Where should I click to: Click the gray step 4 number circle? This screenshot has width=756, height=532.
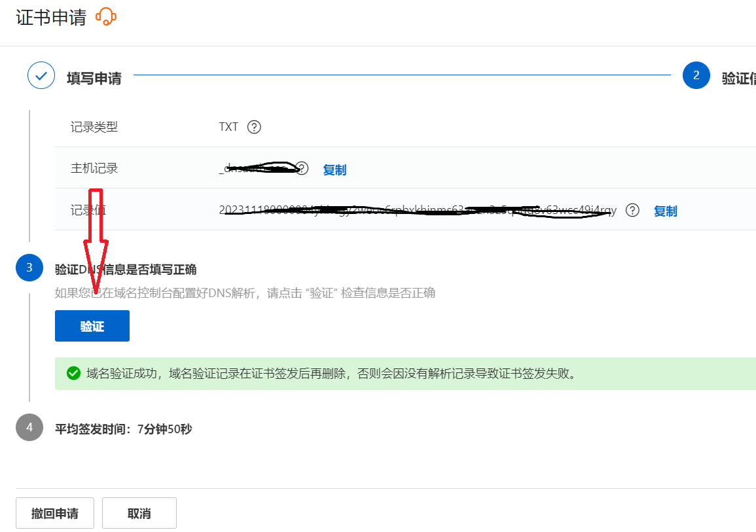click(x=29, y=428)
